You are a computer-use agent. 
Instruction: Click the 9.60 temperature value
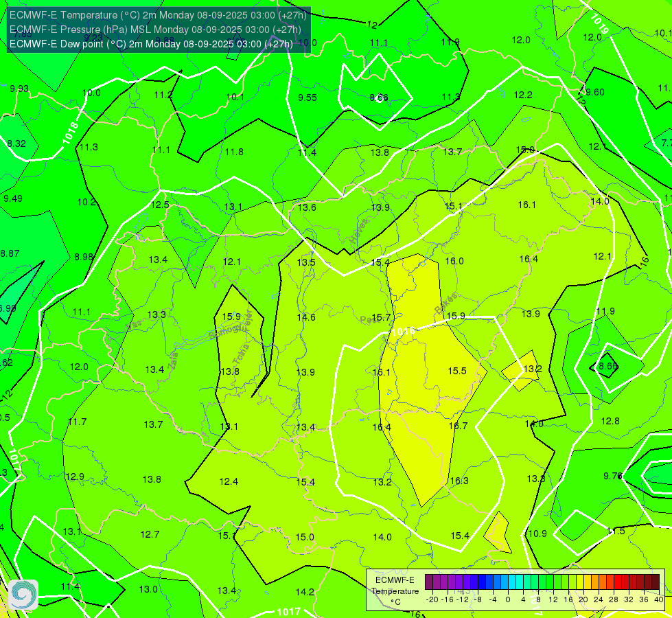click(595, 92)
